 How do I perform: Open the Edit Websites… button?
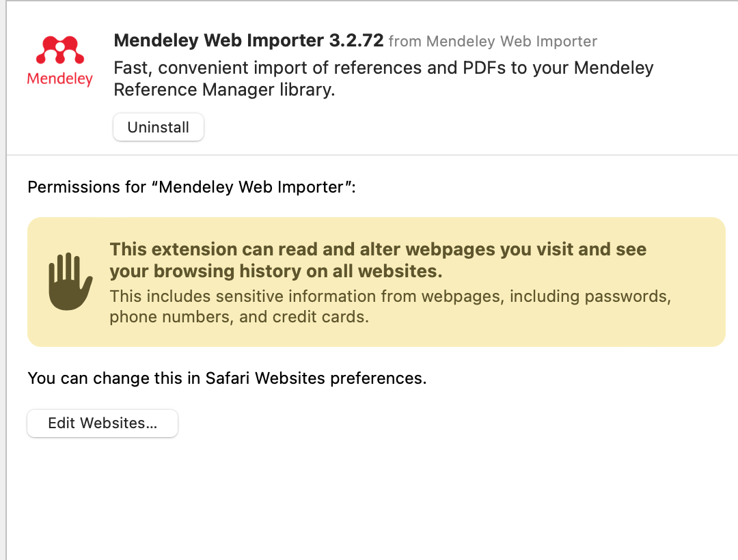pos(102,423)
